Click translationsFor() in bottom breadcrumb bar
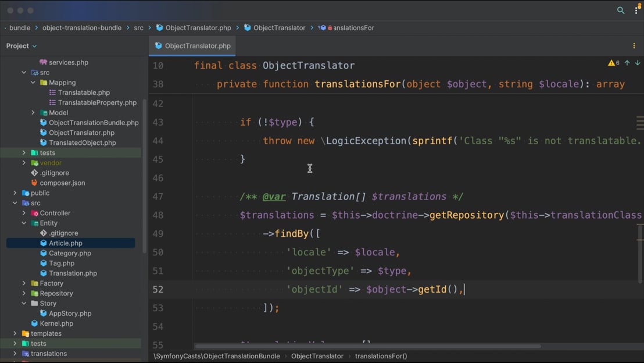The width and height of the screenshot is (644, 363). pos(381,356)
